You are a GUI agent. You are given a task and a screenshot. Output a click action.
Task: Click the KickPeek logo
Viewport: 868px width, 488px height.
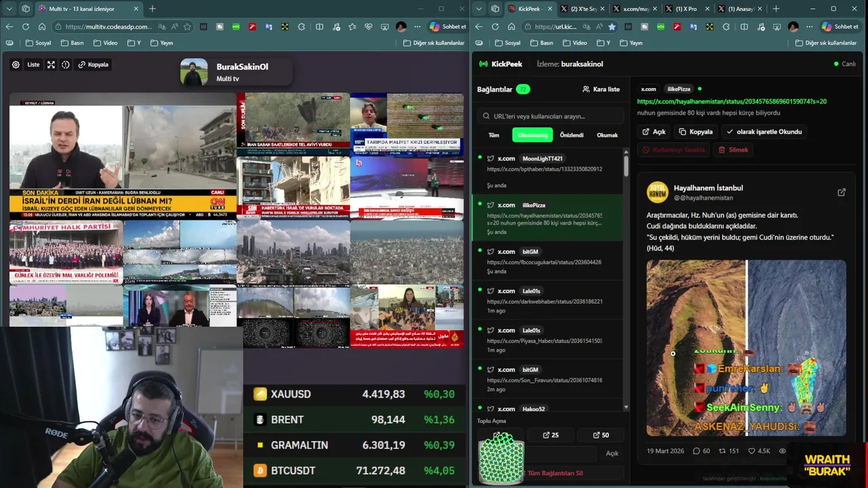500,64
